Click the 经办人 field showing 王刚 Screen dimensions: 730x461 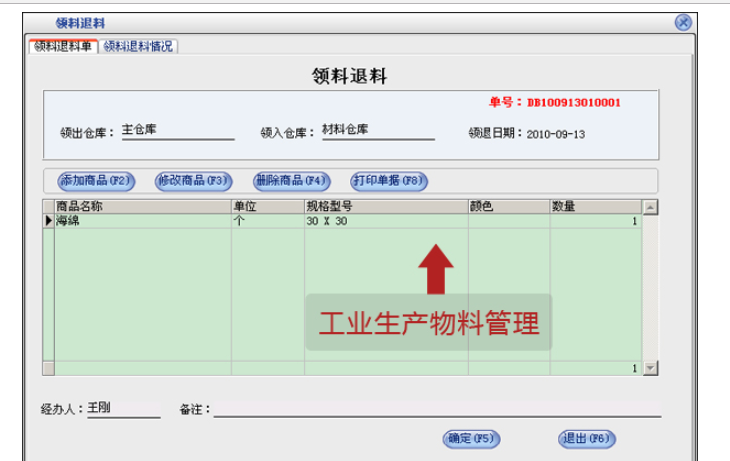(123, 408)
